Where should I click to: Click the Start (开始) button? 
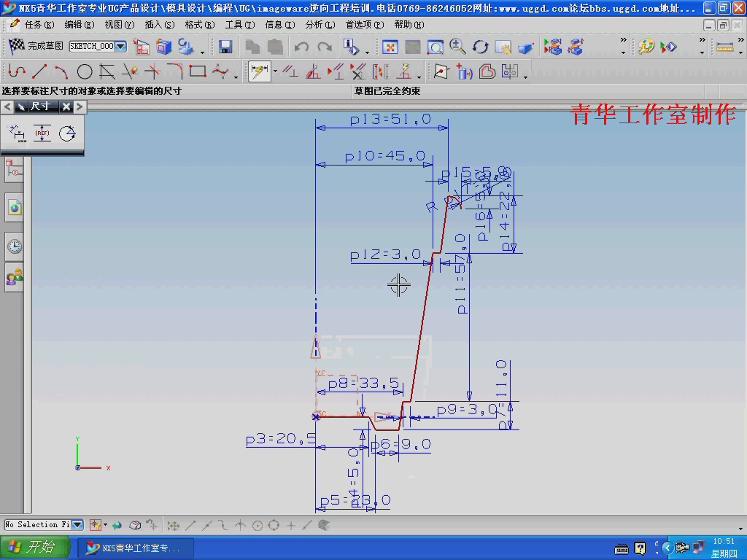click(34, 547)
